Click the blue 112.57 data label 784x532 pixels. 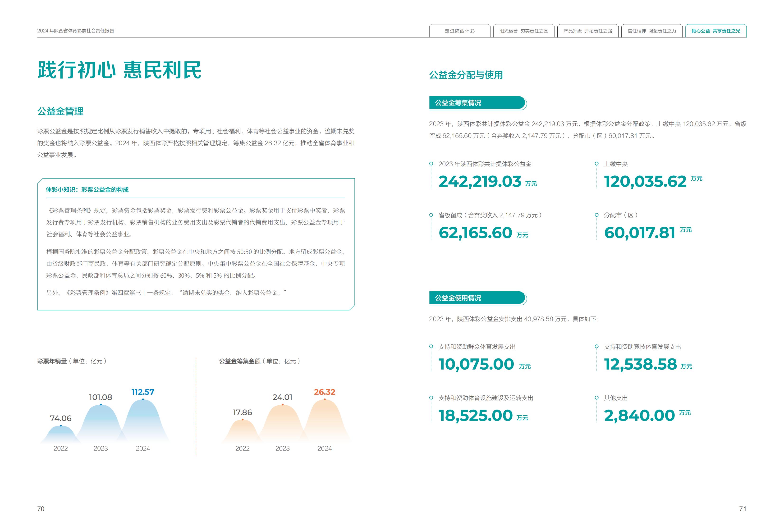[x=143, y=392]
